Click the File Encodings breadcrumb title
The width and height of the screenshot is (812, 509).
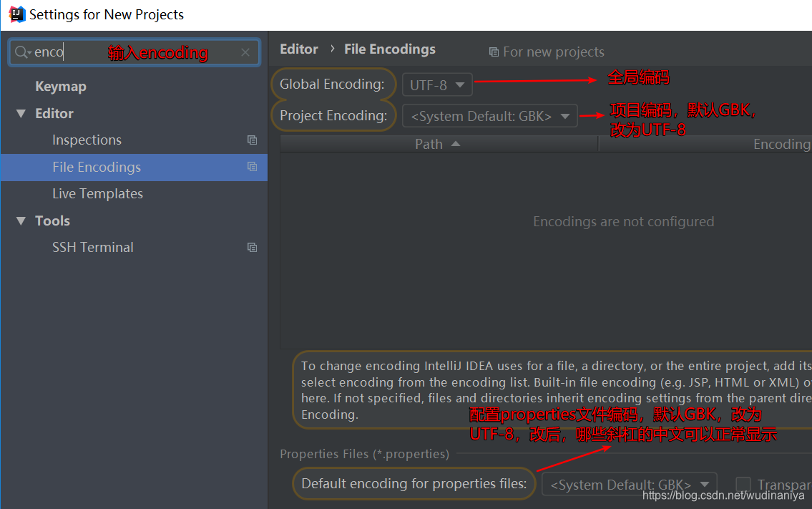[389, 49]
